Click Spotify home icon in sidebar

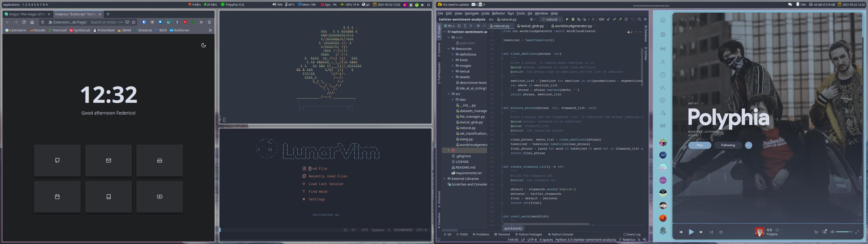point(663,20)
